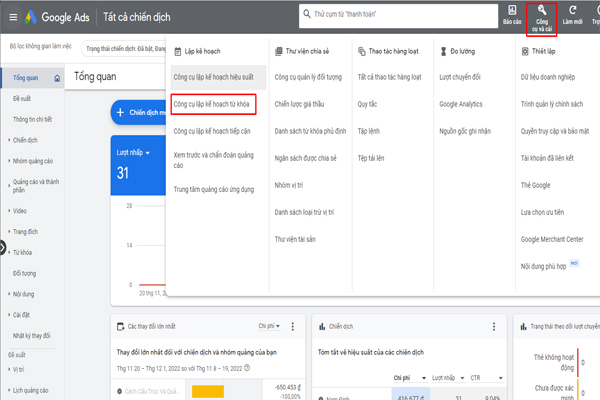Open Google Merchant Center
600x400 pixels.
click(552, 239)
